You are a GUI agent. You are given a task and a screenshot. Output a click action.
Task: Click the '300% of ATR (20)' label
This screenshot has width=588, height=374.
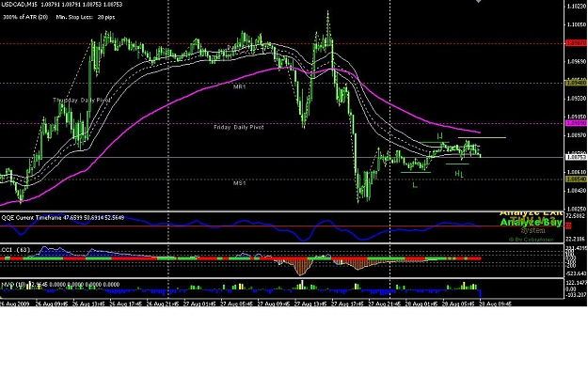[25, 17]
